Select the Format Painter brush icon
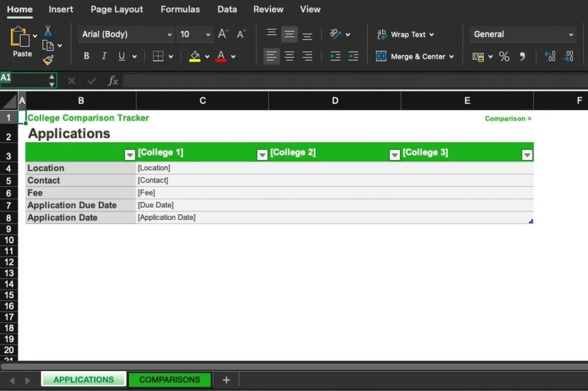588x391 pixels. coord(48,60)
